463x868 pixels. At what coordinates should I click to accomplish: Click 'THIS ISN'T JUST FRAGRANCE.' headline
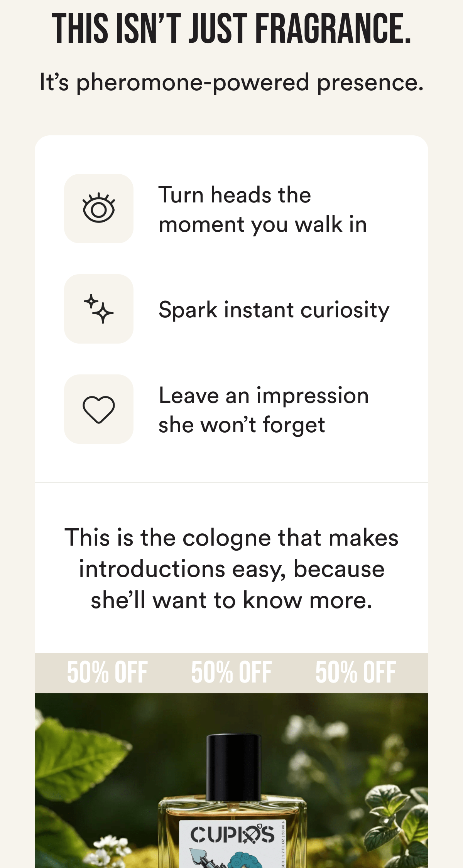coord(231,29)
